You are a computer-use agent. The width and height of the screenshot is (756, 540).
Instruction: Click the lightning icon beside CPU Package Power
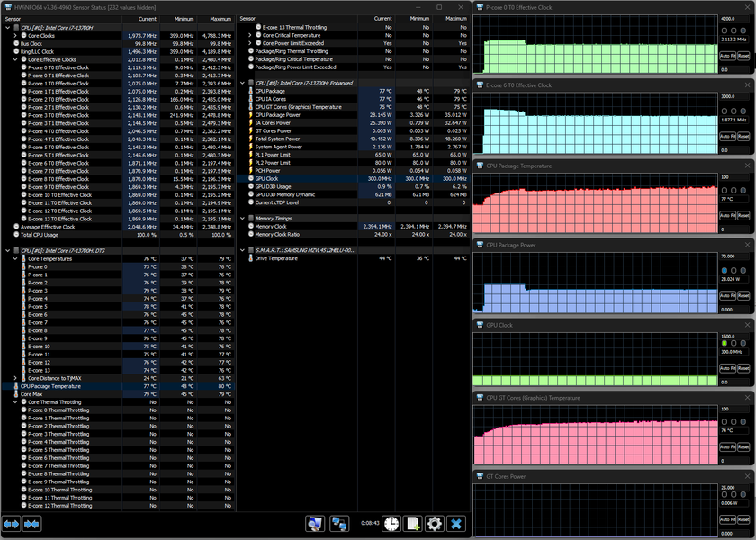(x=251, y=115)
